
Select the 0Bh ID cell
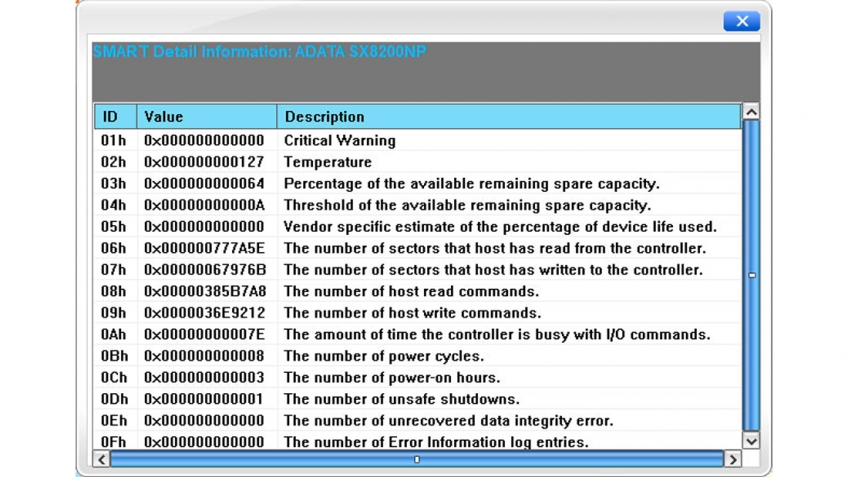click(x=115, y=356)
